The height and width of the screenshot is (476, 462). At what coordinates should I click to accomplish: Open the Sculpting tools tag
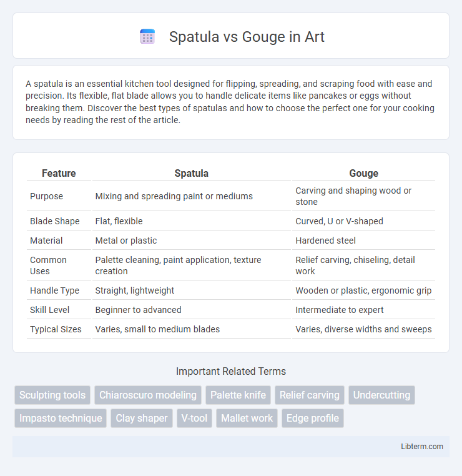click(52, 395)
